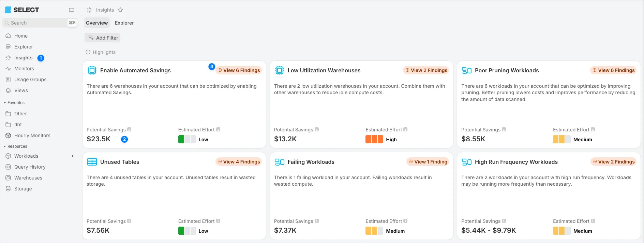Click the ⌘K shortcut badge in search
Image resolution: width=644 pixels, height=243 pixels.
coord(72,23)
